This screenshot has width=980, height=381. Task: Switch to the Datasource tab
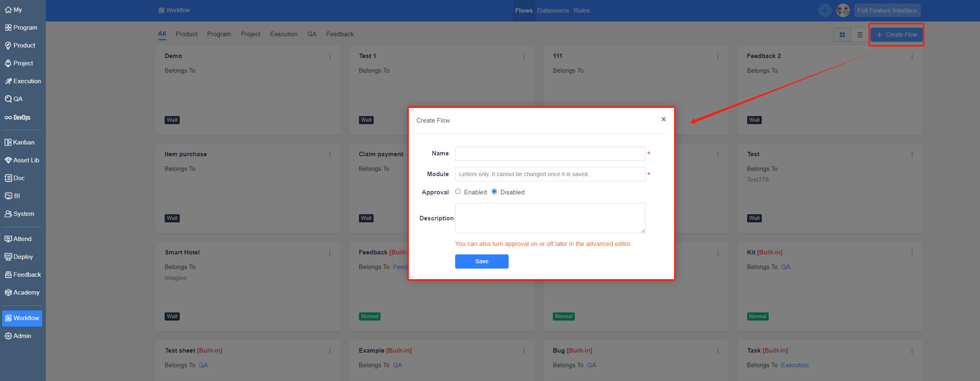pyautogui.click(x=553, y=11)
